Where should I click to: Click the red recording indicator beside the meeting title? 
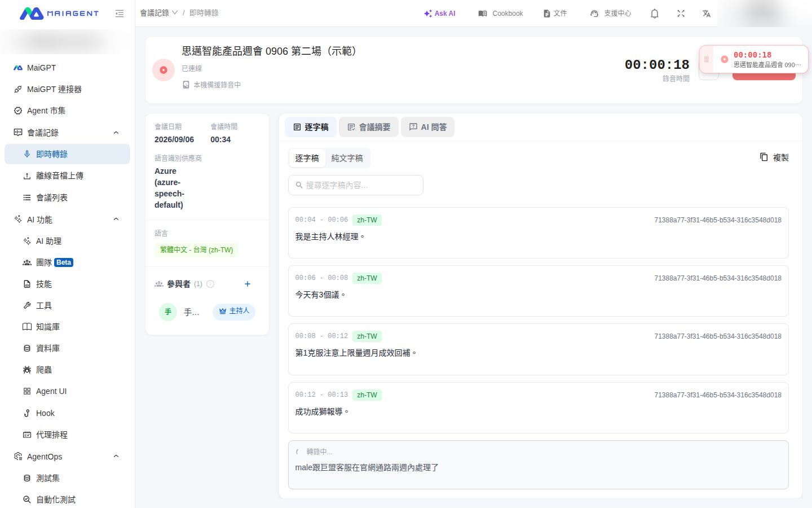(x=164, y=70)
